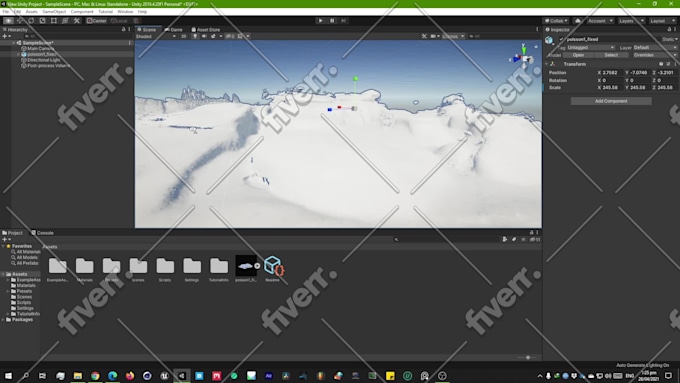Open the Gizmos dropdown
Image resolution: width=680 pixels, height=383 pixels.
click(453, 36)
